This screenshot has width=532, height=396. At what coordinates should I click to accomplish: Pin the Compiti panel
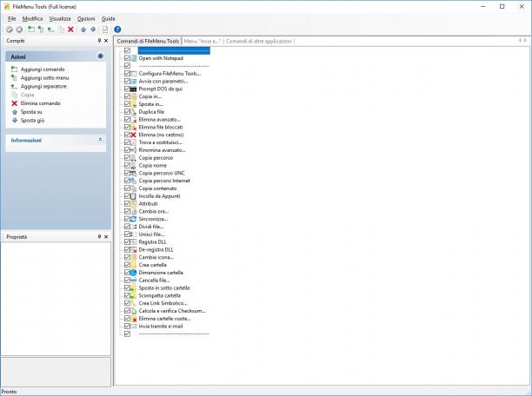99,41
